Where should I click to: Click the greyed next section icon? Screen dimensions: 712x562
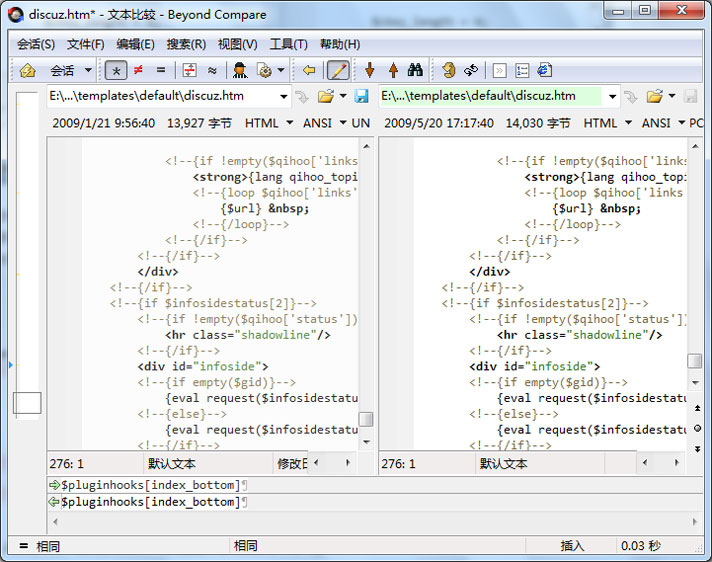[x=499, y=71]
